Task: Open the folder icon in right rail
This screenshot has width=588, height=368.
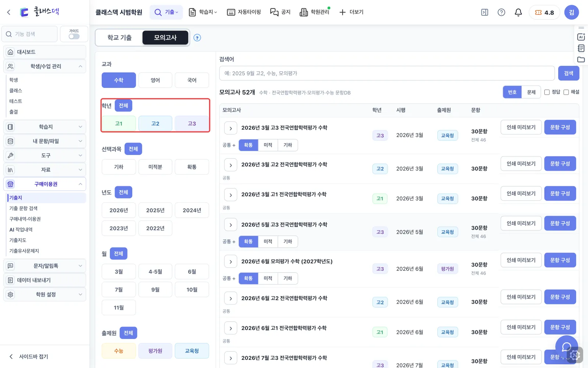Action: click(581, 60)
